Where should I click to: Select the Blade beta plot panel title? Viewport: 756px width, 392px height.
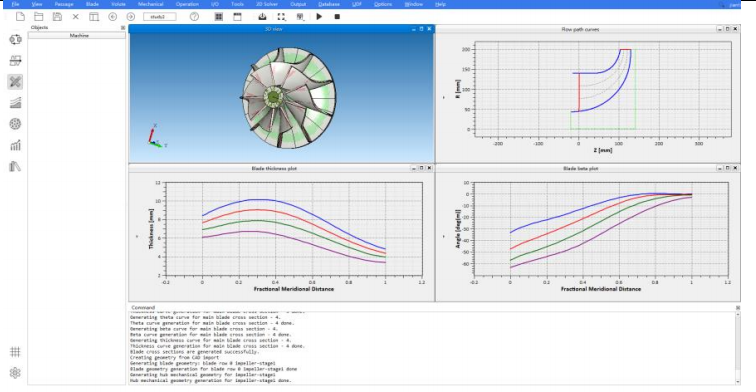click(x=580, y=168)
